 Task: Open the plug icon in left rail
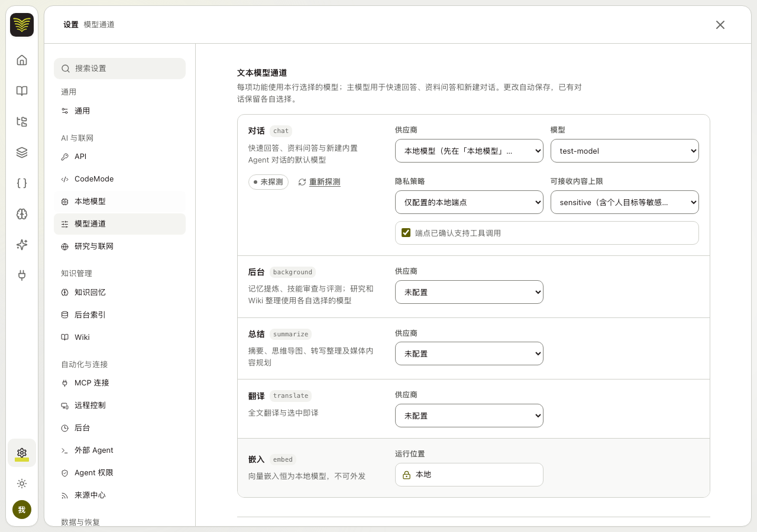click(x=22, y=275)
